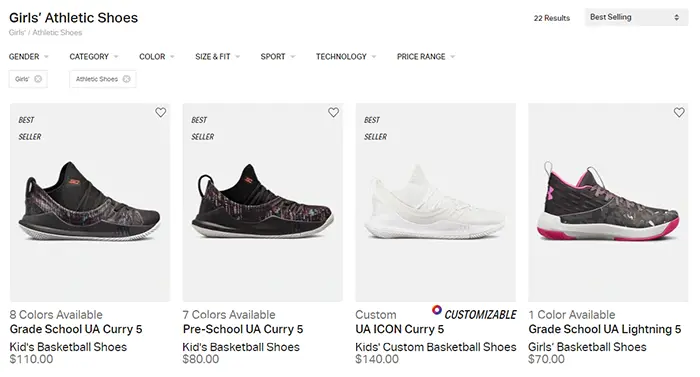Favorite the Grade School UA Lightning 5 heart
The width and height of the screenshot is (700, 377).
click(x=679, y=113)
